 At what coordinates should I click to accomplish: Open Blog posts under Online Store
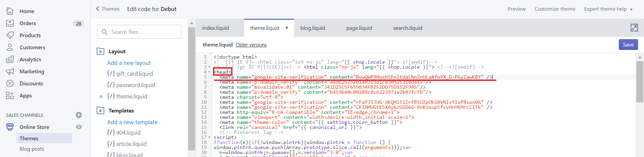pos(32,149)
